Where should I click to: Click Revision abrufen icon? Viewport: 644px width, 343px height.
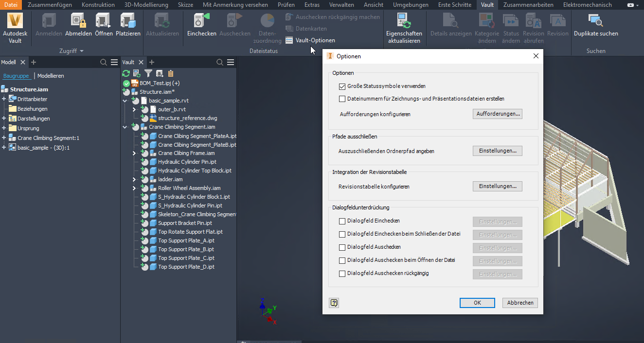point(534,21)
